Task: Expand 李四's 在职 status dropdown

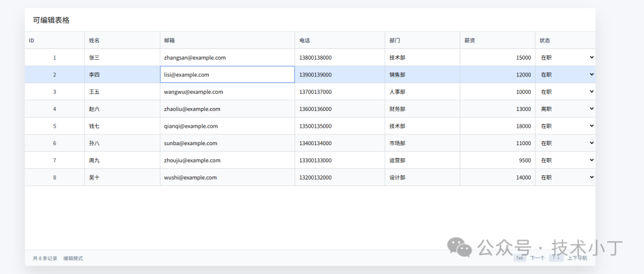Action: [566, 75]
